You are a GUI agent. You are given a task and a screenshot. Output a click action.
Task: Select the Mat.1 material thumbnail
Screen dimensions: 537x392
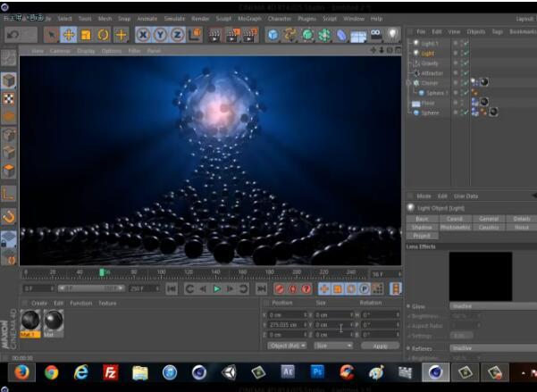30,323
